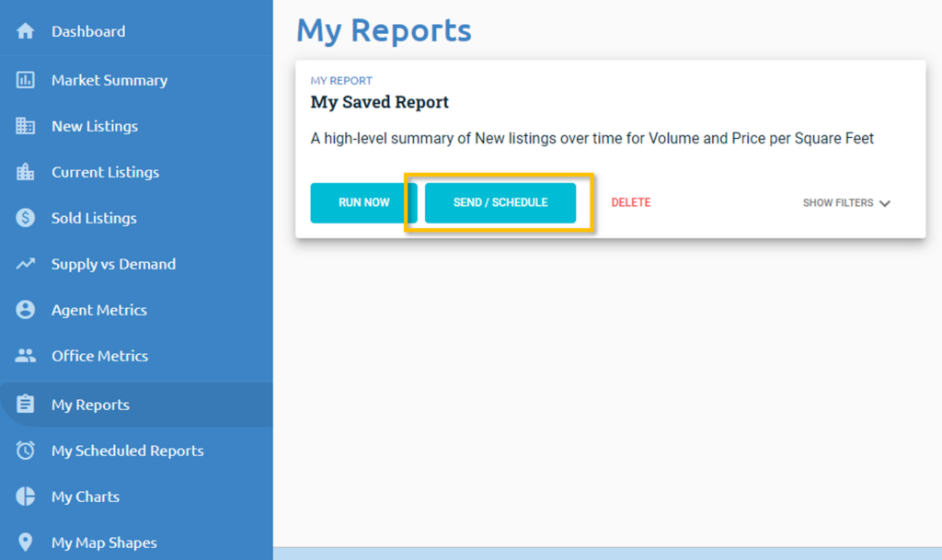Open My Scheduled Reports alarm clock icon
The image size is (942, 560).
[x=26, y=451]
